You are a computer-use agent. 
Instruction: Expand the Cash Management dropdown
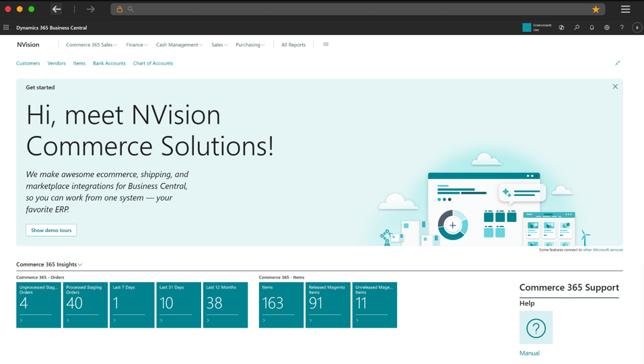pos(179,45)
